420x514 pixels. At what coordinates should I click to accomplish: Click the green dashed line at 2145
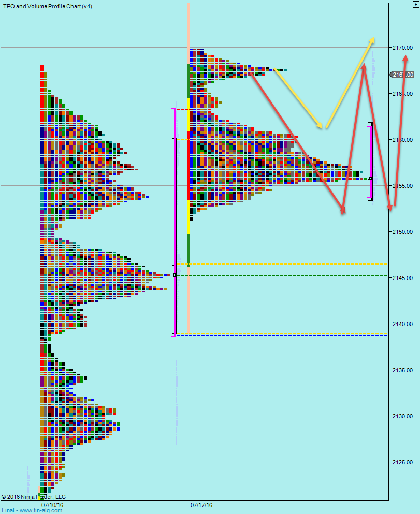[285, 276]
